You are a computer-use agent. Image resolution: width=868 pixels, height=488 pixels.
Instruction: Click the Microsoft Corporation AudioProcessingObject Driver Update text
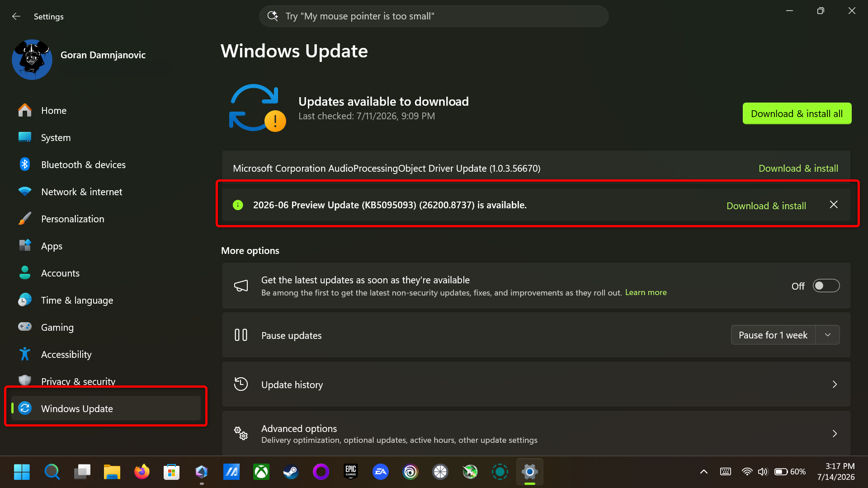(x=387, y=168)
